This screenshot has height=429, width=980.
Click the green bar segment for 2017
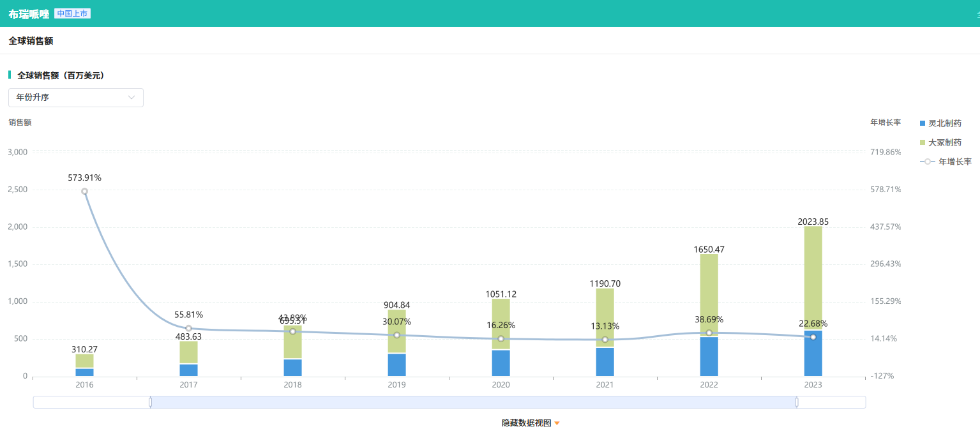point(188,352)
